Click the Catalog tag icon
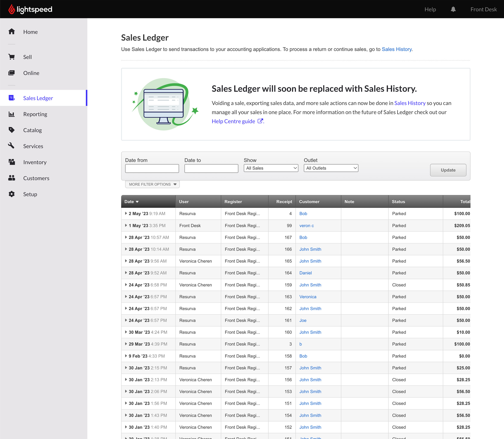This screenshot has width=504, height=439. click(11, 130)
